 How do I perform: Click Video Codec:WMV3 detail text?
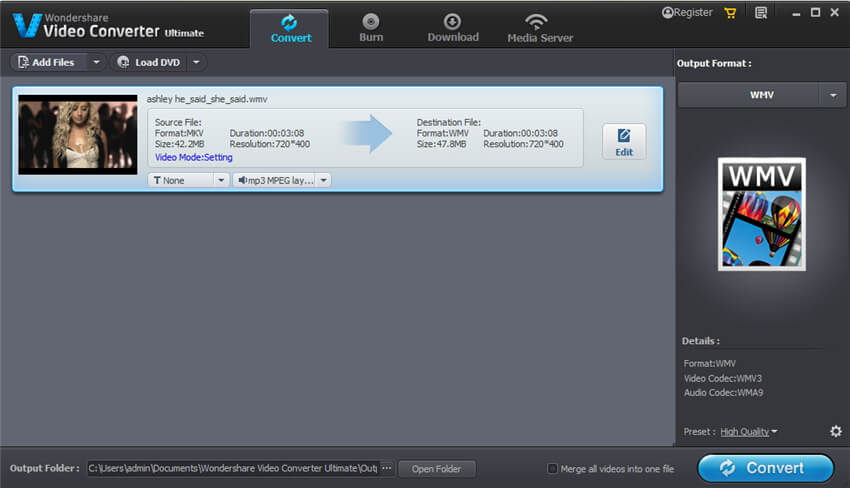[x=722, y=378]
